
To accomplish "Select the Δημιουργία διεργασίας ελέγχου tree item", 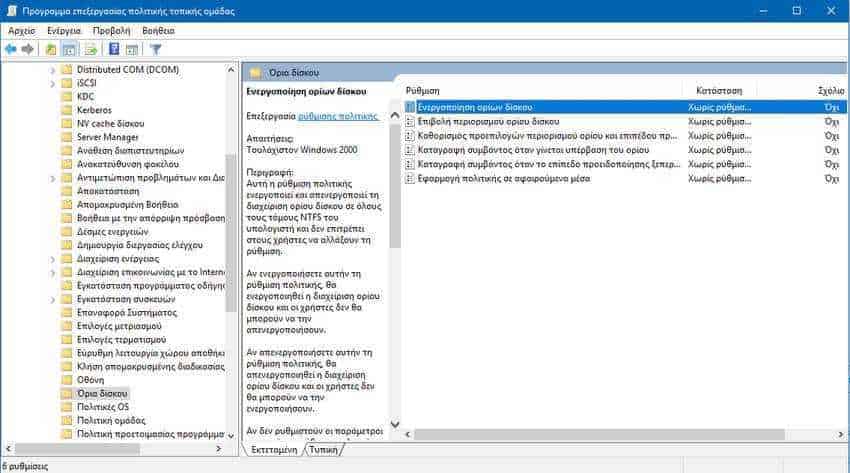I will coord(139,245).
